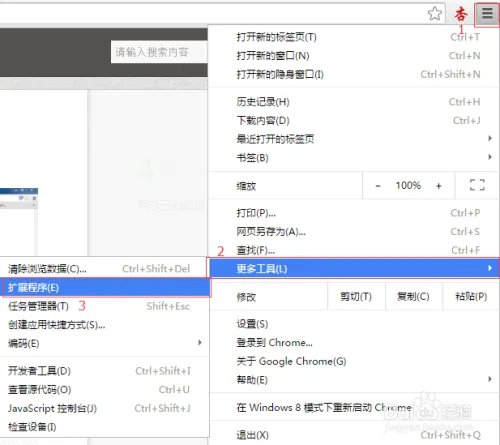
Task: Expand the 编码(E) submenu
Action: [x=104, y=343]
